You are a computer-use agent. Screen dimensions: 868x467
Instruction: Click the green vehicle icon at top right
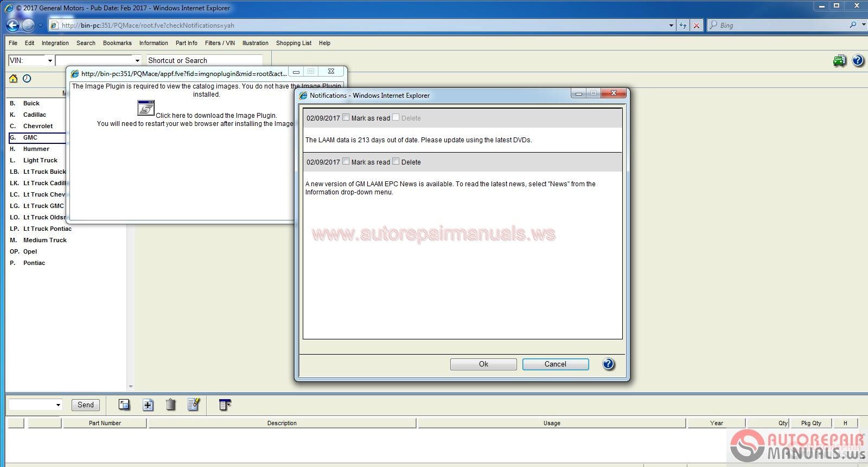tap(839, 60)
